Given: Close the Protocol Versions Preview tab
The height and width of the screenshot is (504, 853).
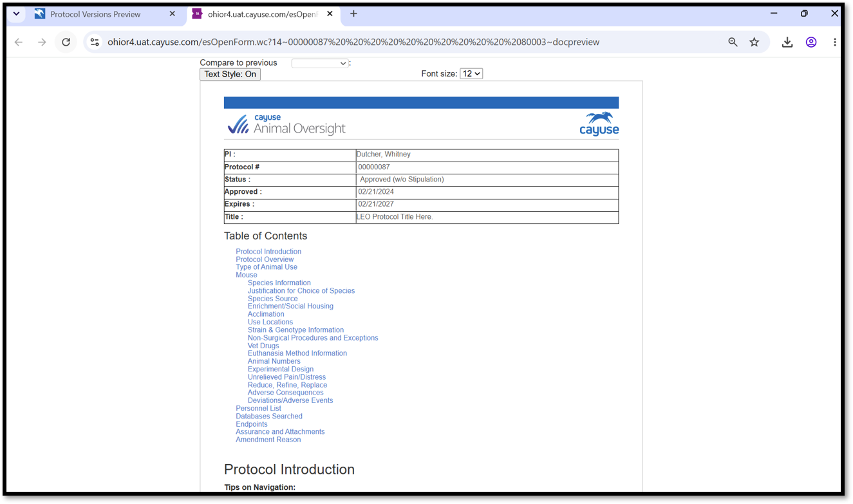Looking at the screenshot, I should coord(172,14).
